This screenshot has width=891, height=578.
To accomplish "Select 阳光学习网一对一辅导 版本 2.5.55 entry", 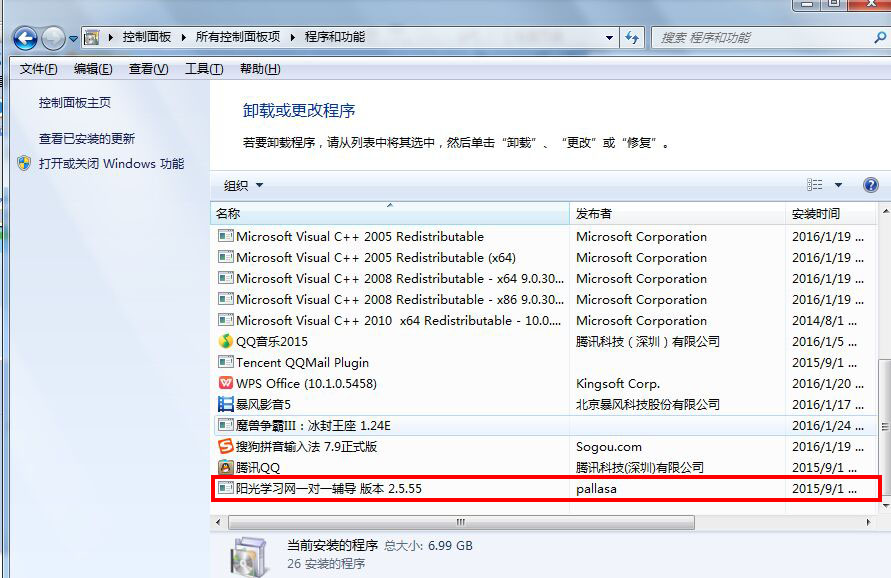I will pyautogui.click(x=328, y=489).
